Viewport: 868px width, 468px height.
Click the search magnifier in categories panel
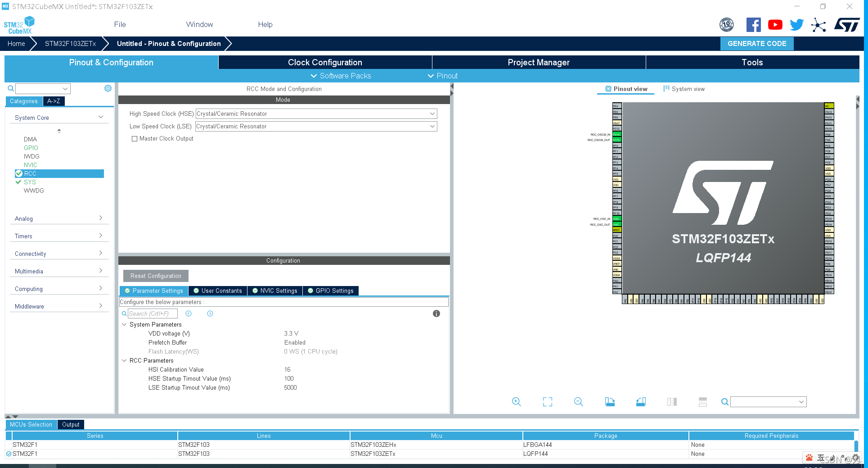point(11,88)
